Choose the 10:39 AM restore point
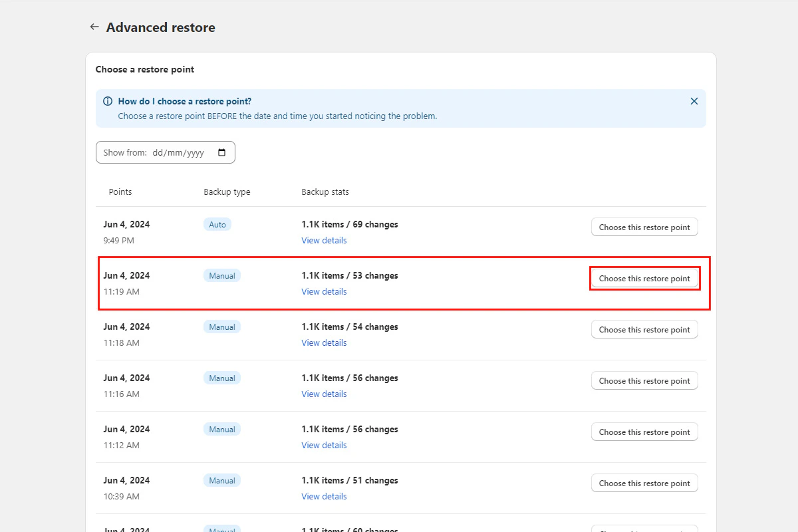 tap(644, 483)
